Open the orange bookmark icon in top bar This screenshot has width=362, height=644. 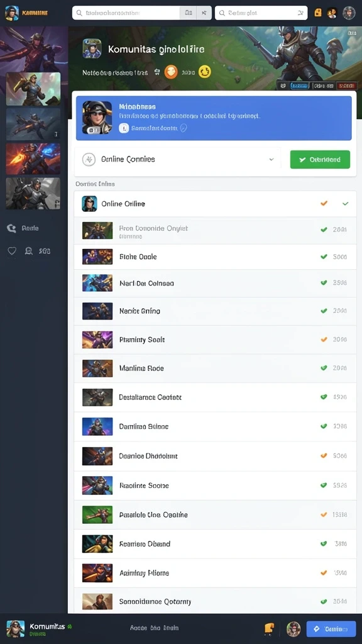[x=317, y=13]
